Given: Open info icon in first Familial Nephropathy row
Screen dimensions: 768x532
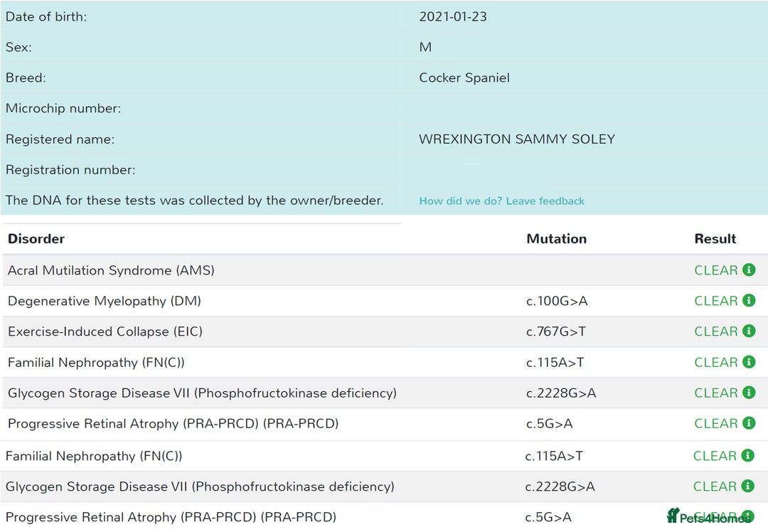Looking at the screenshot, I should [x=748, y=362].
